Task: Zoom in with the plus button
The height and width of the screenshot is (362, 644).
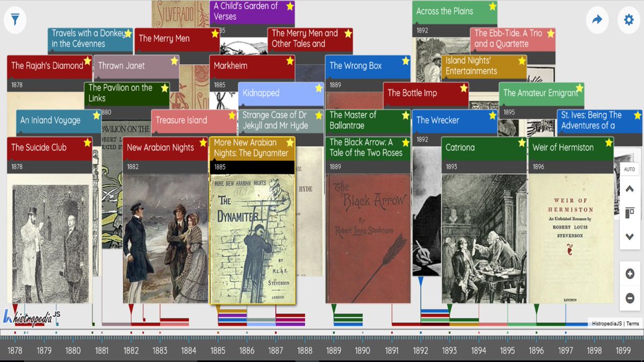Action: click(x=630, y=274)
